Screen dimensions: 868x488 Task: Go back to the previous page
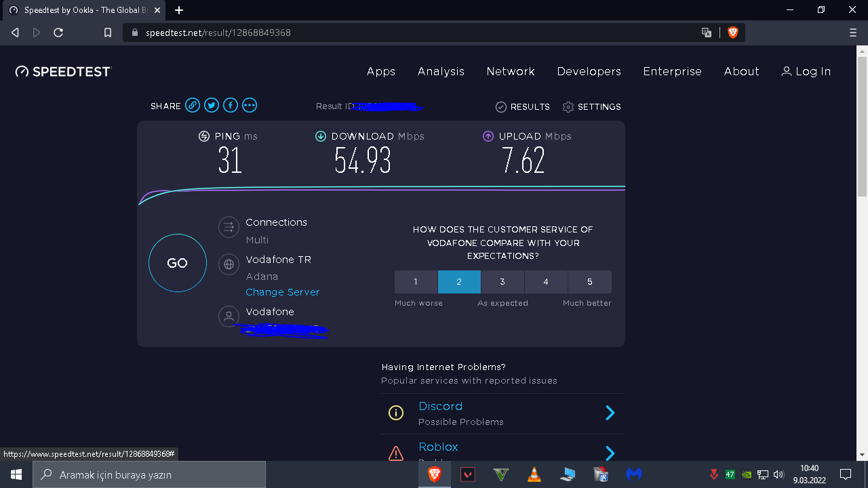point(15,33)
